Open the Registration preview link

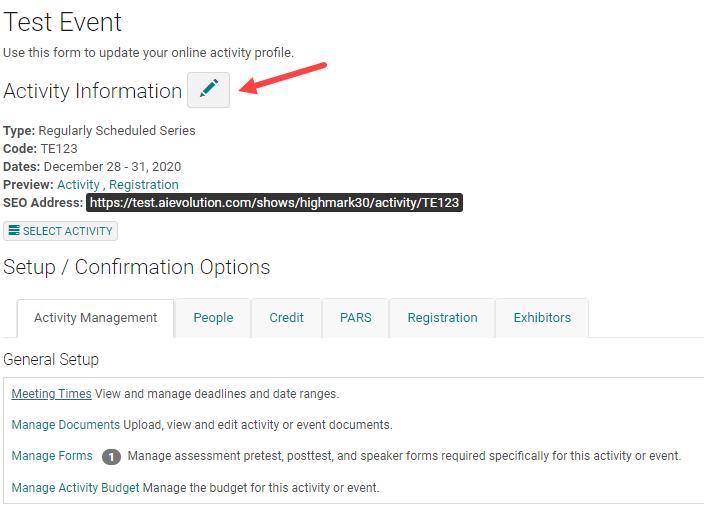pos(144,185)
